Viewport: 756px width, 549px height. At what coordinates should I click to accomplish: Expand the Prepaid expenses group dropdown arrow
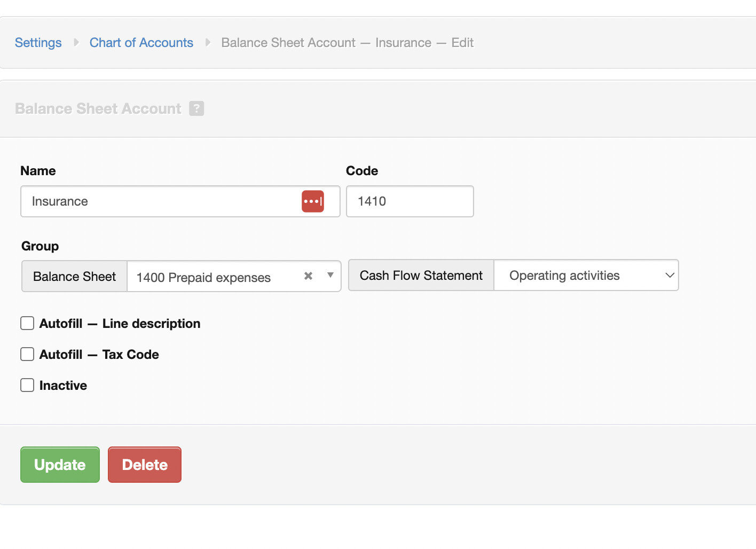[x=330, y=276]
